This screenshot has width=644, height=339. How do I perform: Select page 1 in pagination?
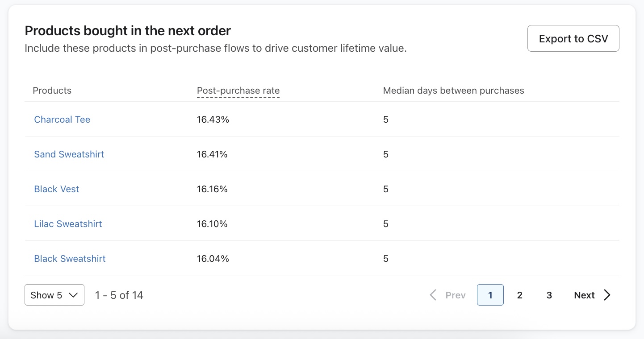tap(490, 295)
